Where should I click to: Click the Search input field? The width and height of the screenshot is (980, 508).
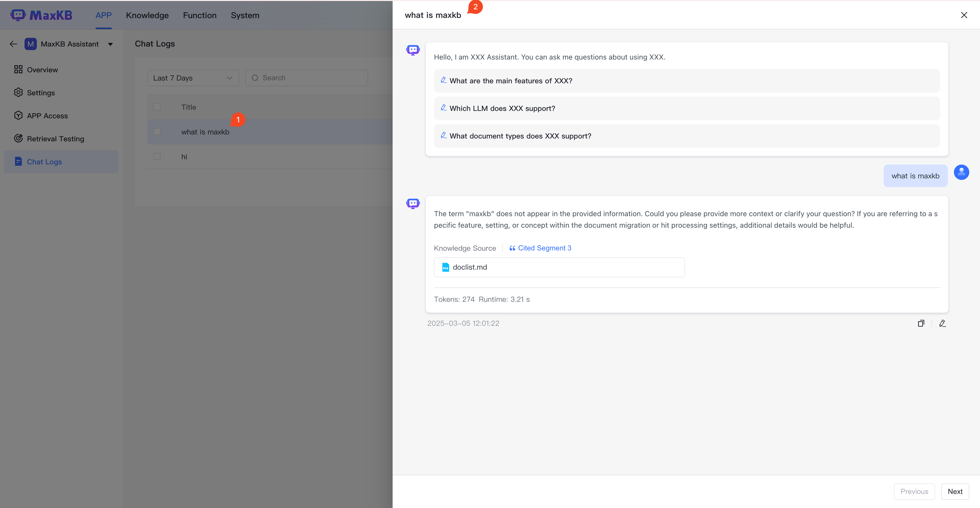[306, 78]
